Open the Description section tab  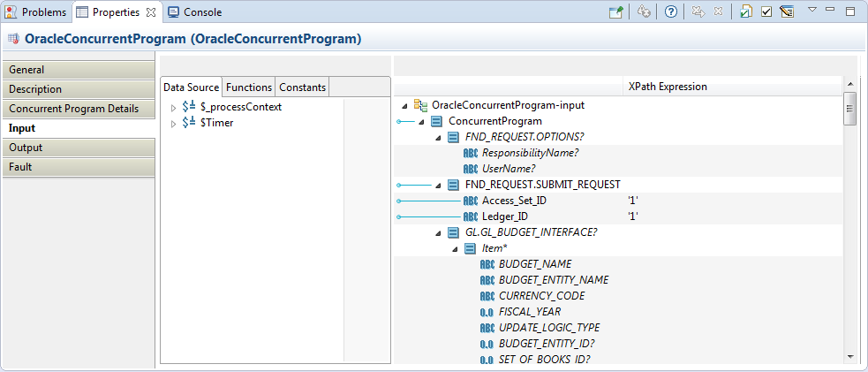(78, 89)
